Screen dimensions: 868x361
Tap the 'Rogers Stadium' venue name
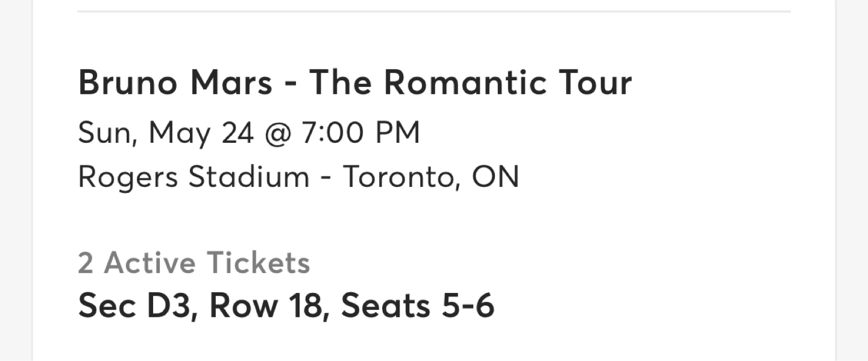tap(193, 177)
